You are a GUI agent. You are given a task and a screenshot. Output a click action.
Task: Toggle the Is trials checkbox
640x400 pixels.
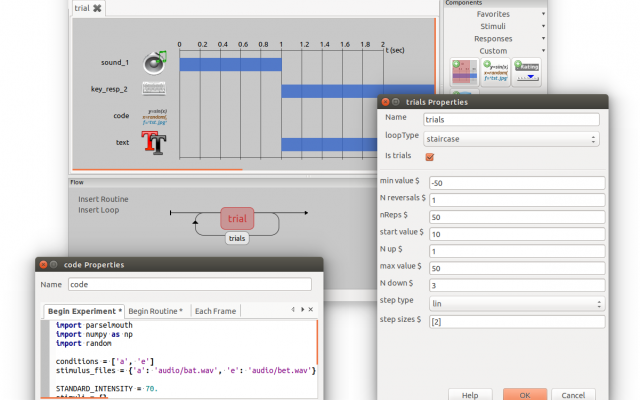click(x=429, y=157)
